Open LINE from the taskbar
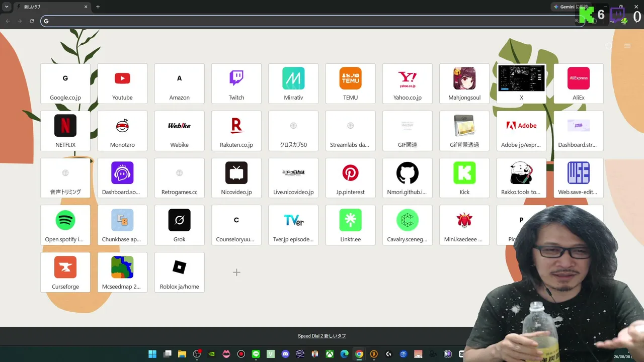 256,354
